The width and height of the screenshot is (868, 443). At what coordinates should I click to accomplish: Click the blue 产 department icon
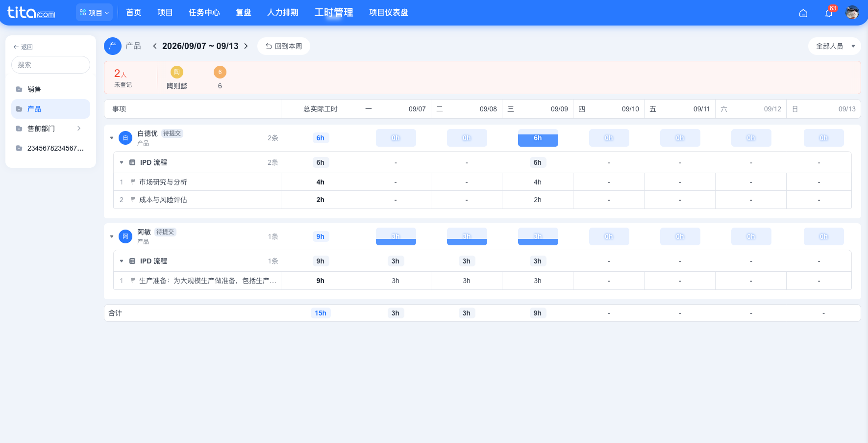point(113,46)
